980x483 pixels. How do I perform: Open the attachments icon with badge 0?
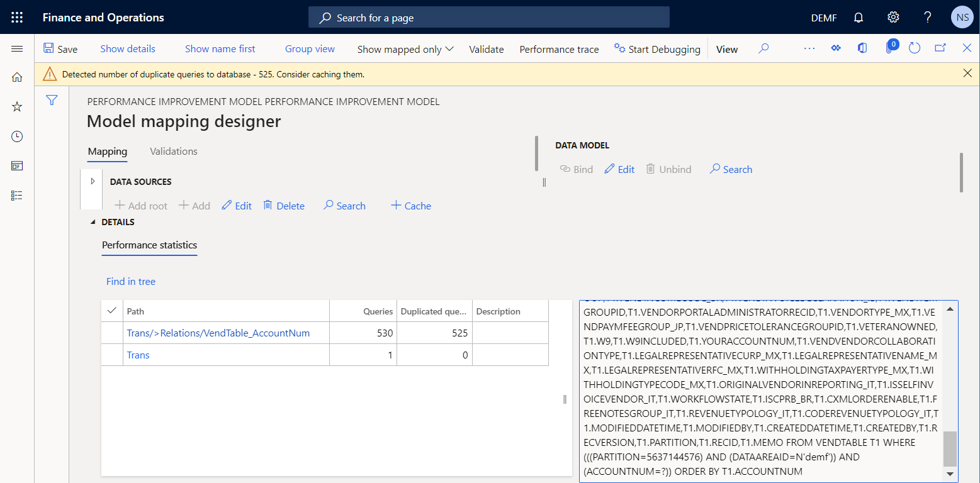click(x=890, y=47)
